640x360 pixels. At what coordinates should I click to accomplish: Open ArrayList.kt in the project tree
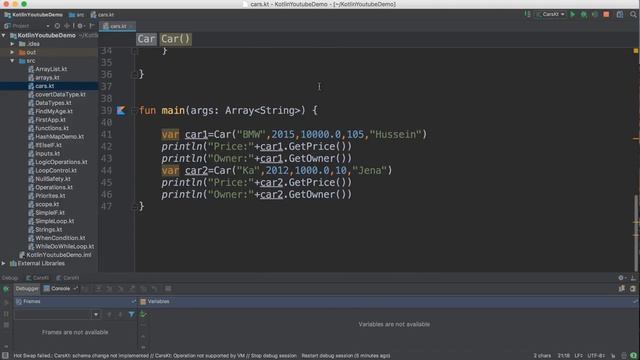tap(51, 69)
